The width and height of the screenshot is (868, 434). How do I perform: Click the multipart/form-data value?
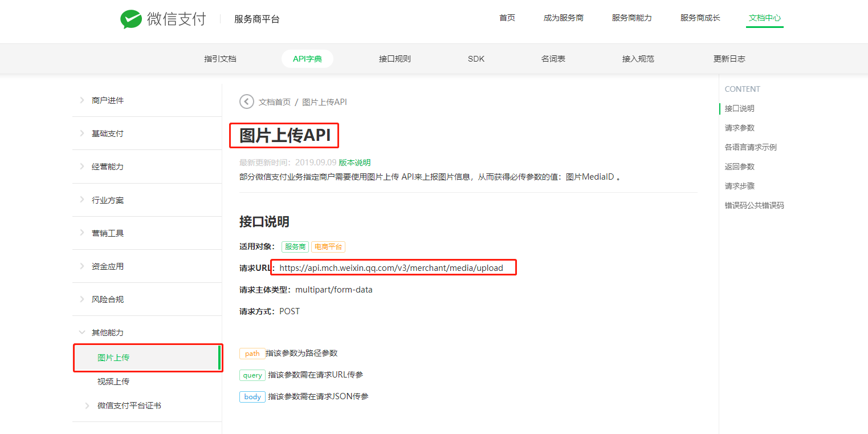(x=334, y=290)
